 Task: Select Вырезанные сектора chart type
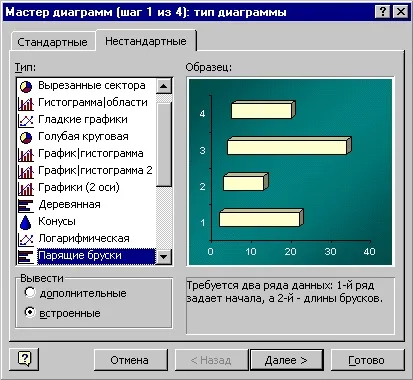point(92,86)
